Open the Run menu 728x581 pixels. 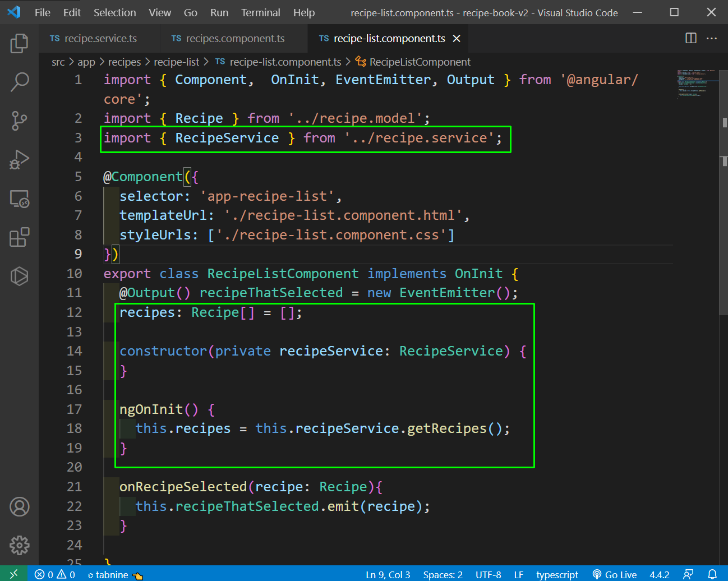(219, 12)
